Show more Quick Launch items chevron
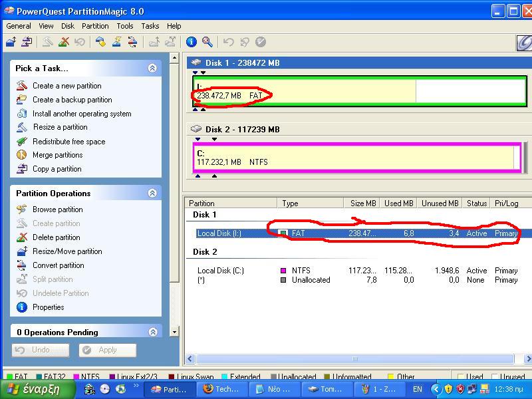Viewport: 532px width, 399px height. tap(136, 386)
